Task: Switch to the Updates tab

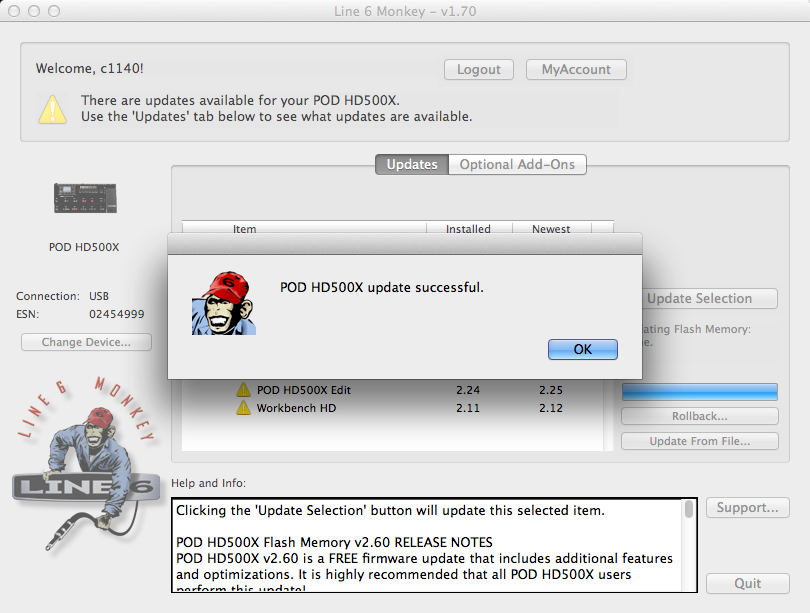Action: pos(412,164)
